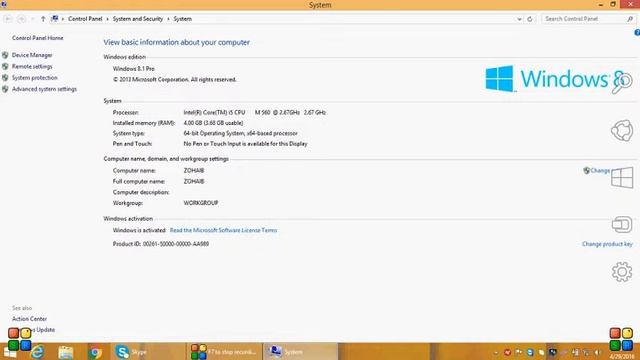Refresh the System window
Viewport: 640px width, 360px height.
[530, 19]
